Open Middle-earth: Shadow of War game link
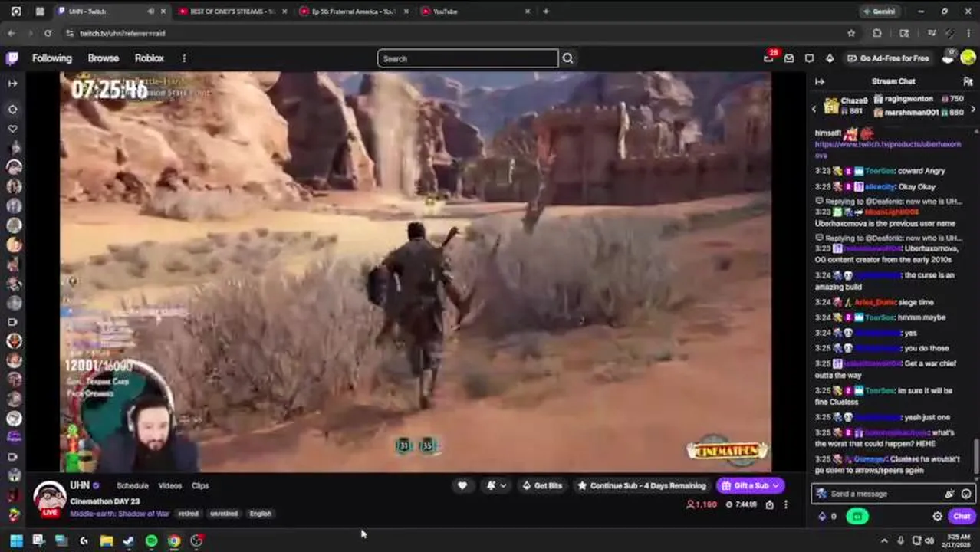Viewport: 980px width, 552px height. tap(119, 514)
